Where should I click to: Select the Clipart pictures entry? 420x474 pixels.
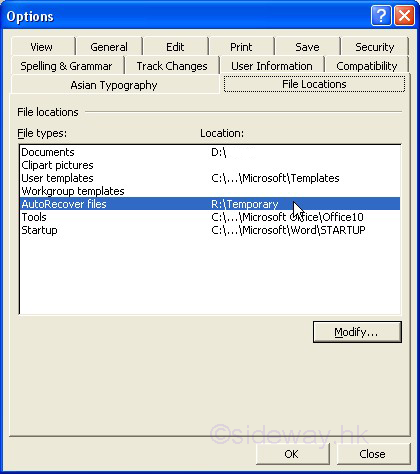(210, 165)
